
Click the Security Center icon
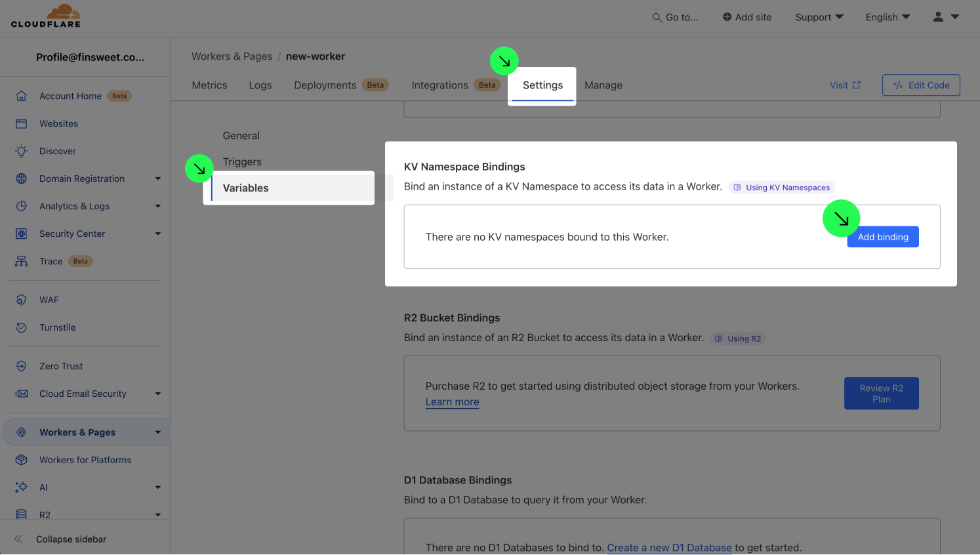[x=22, y=234]
